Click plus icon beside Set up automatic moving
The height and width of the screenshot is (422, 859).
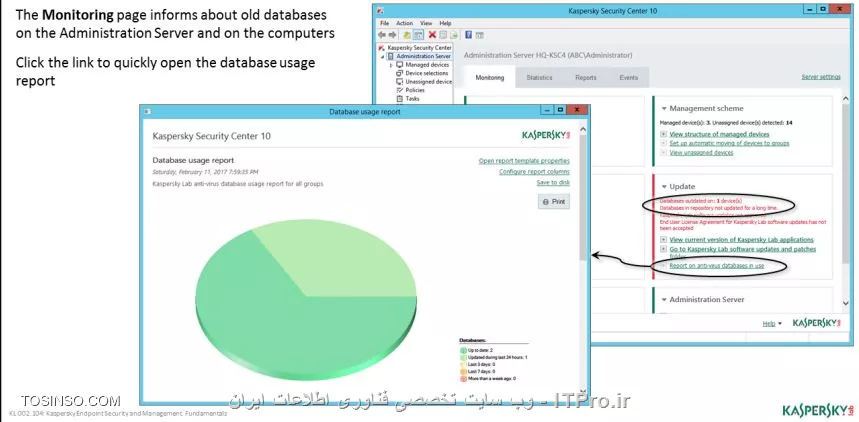click(663, 143)
